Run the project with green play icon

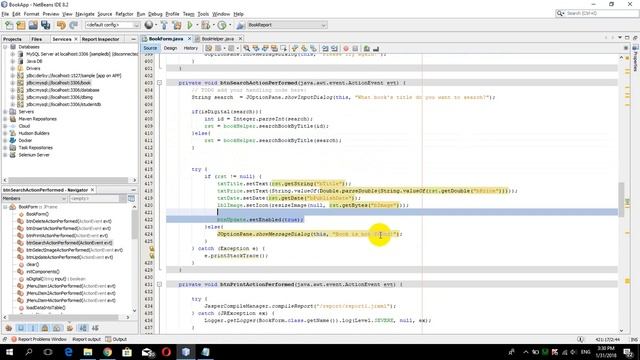pos(190,25)
